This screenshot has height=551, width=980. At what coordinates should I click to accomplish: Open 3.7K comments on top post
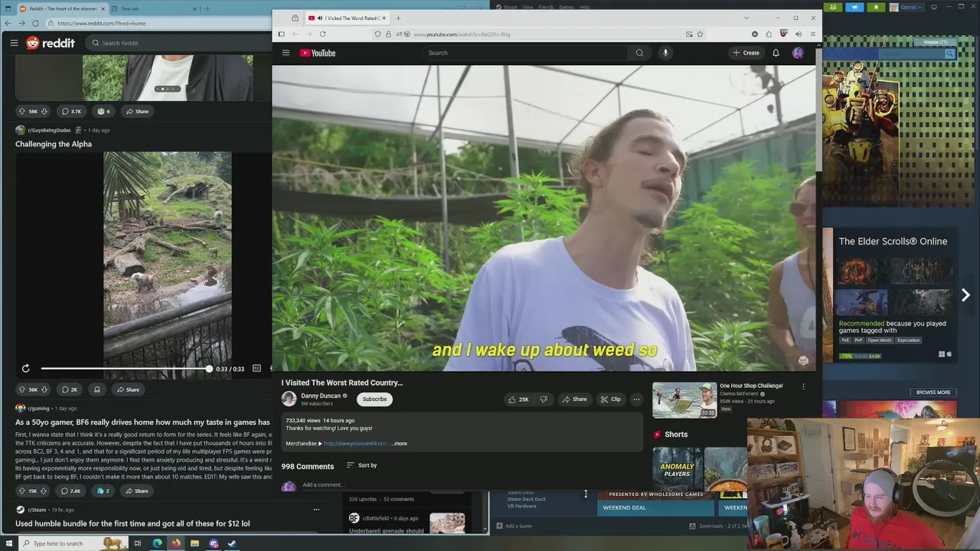click(x=71, y=111)
